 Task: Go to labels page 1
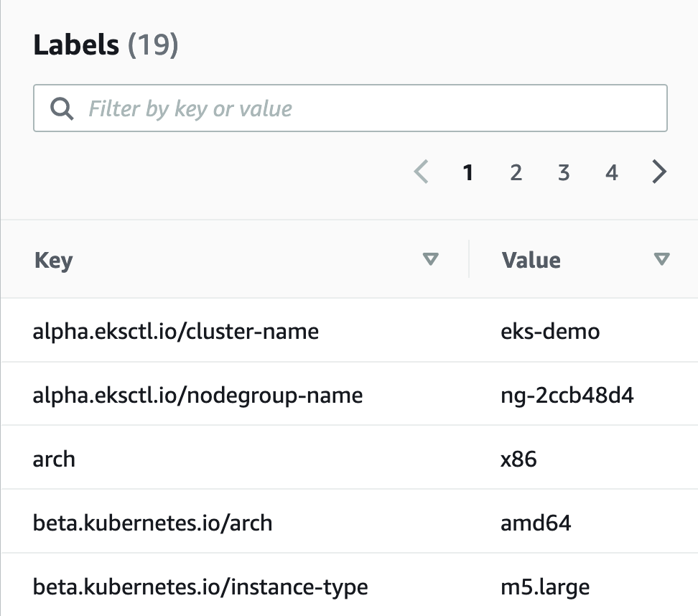[468, 172]
